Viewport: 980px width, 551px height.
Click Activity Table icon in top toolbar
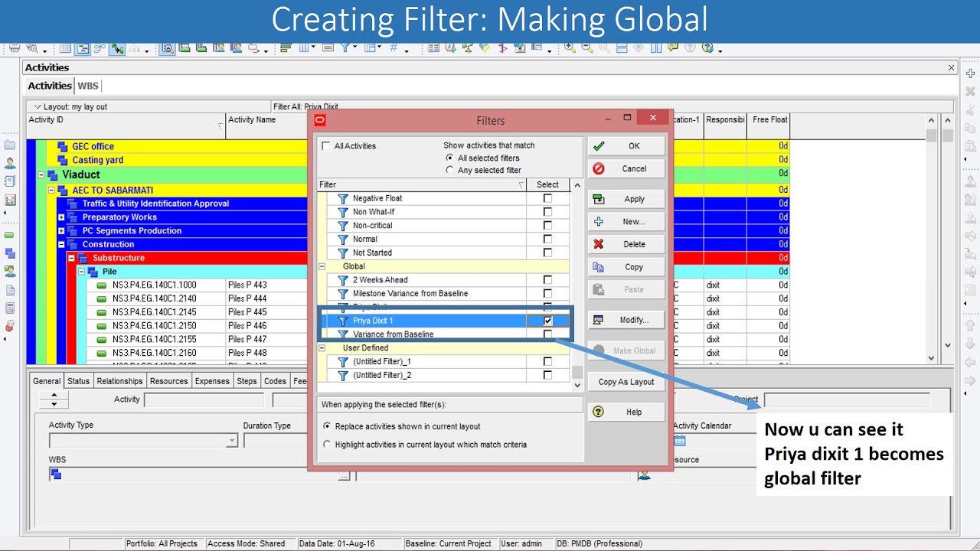(x=65, y=48)
